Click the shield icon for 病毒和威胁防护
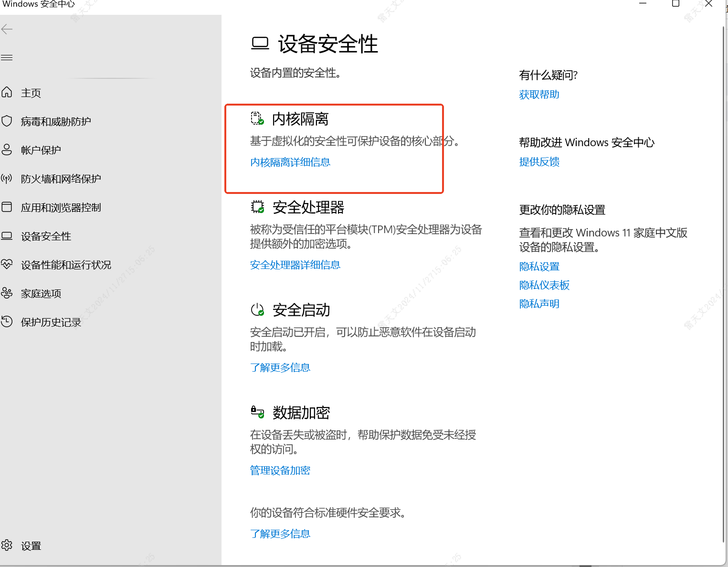The image size is (728, 567). 7,121
